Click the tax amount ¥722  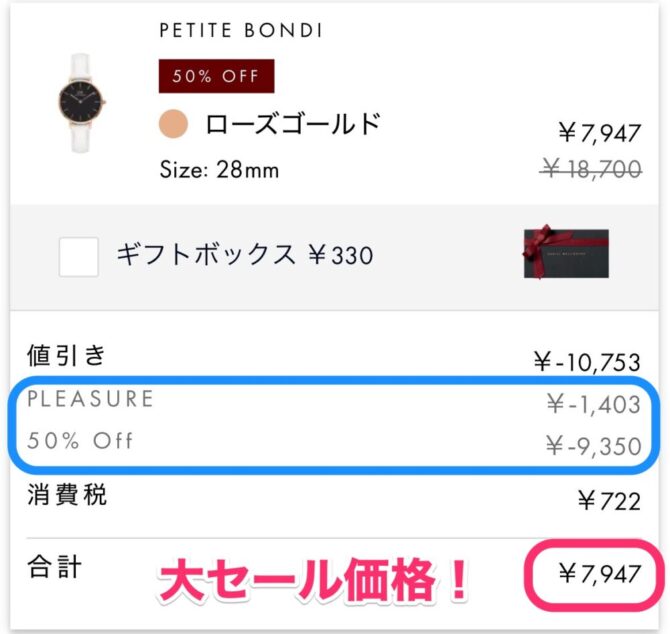click(x=609, y=500)
